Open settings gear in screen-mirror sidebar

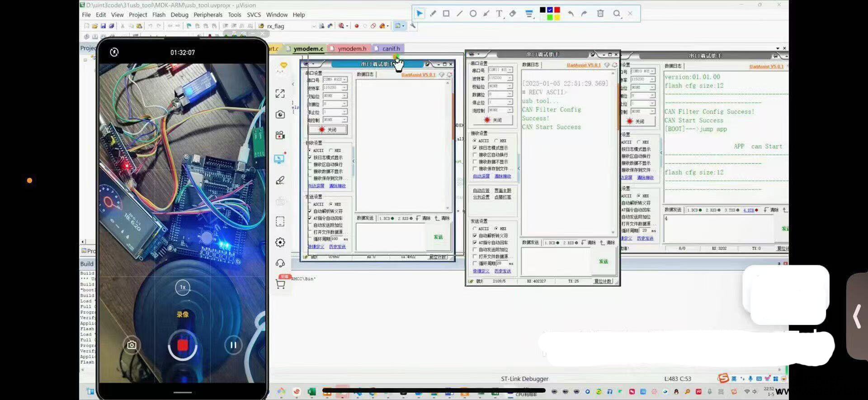tap(280, 242)
